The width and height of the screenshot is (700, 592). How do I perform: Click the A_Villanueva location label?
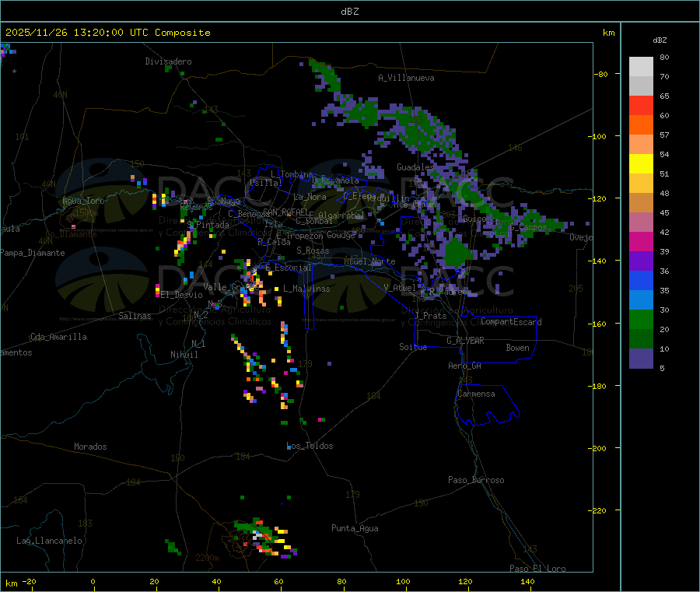(x=406, y=78)
